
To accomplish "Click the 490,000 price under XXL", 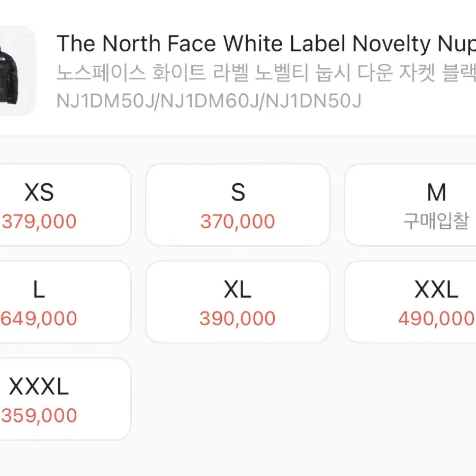I will click(436, 318).
